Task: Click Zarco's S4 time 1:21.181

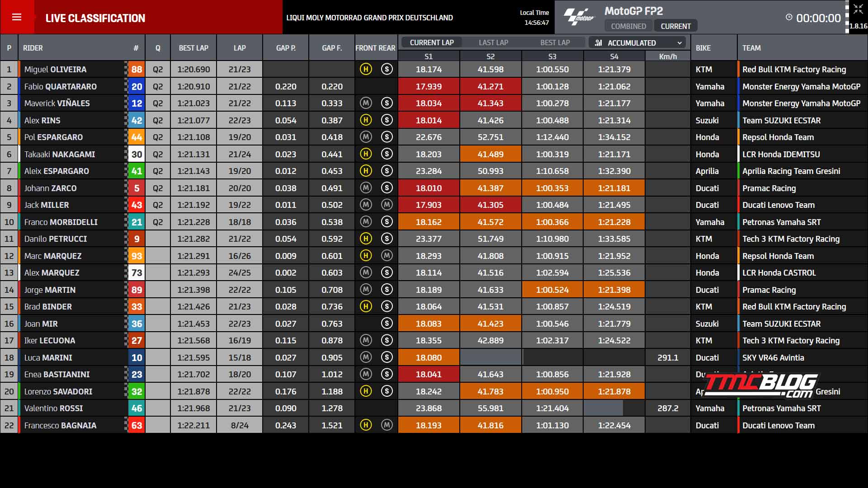Action: (614, 188)
